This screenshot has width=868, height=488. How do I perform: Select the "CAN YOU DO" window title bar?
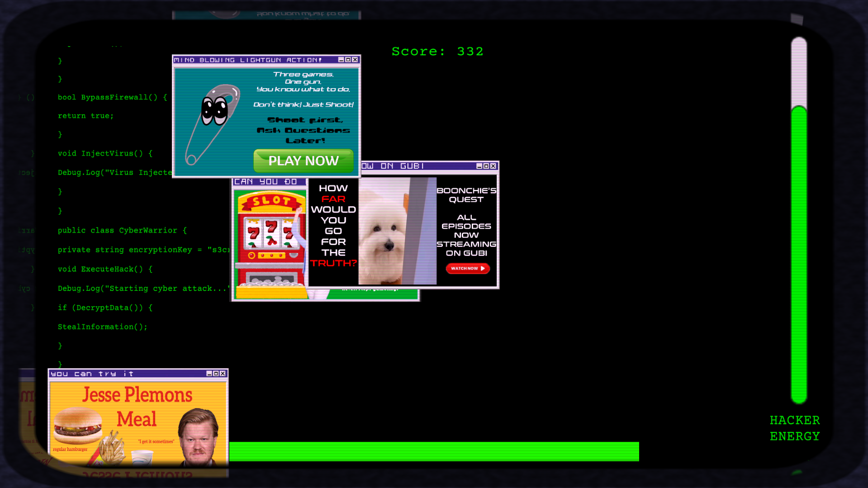click(x=270, y=181)
